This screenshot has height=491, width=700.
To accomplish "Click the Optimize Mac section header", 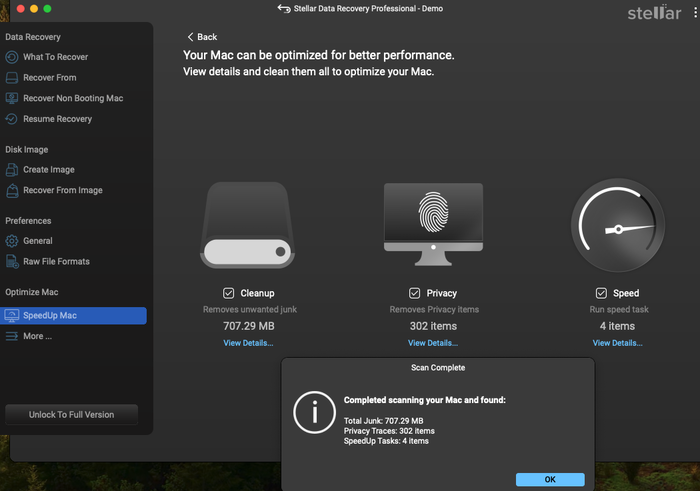I will point(32,292).
